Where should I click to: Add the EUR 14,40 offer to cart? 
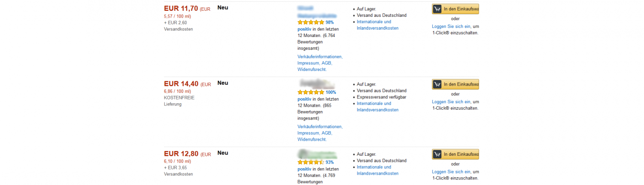pyautogui.click(x=456, y=84)
